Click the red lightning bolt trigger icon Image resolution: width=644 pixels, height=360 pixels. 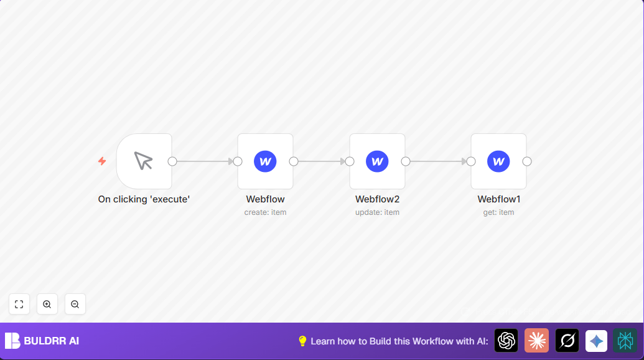click(102, 161)
